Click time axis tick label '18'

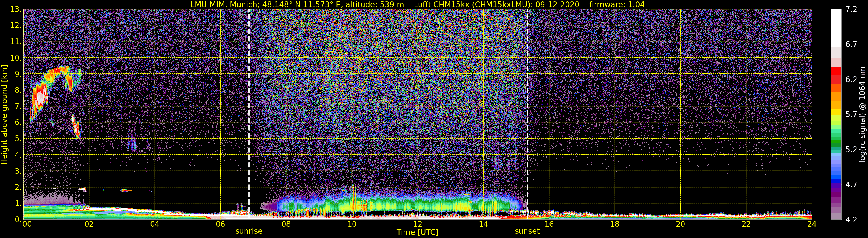614,224
